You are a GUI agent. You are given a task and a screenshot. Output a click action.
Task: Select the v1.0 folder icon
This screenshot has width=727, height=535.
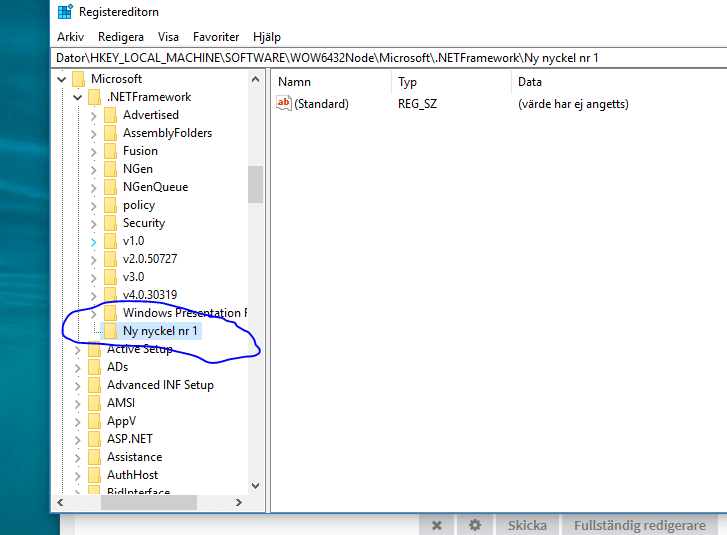tap(110, 241)
